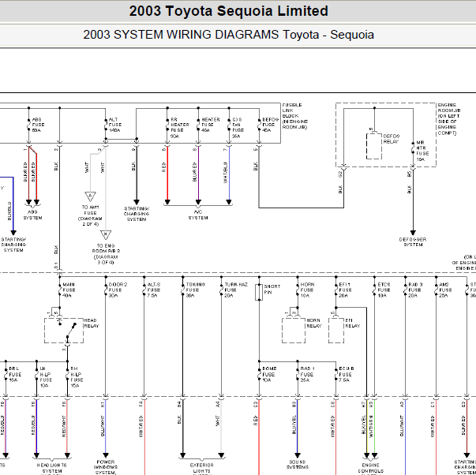The height and width of the screenshot is (475, 476).
Task: Select the AM2 FUSE 25A label
Action: coord(445,290)
